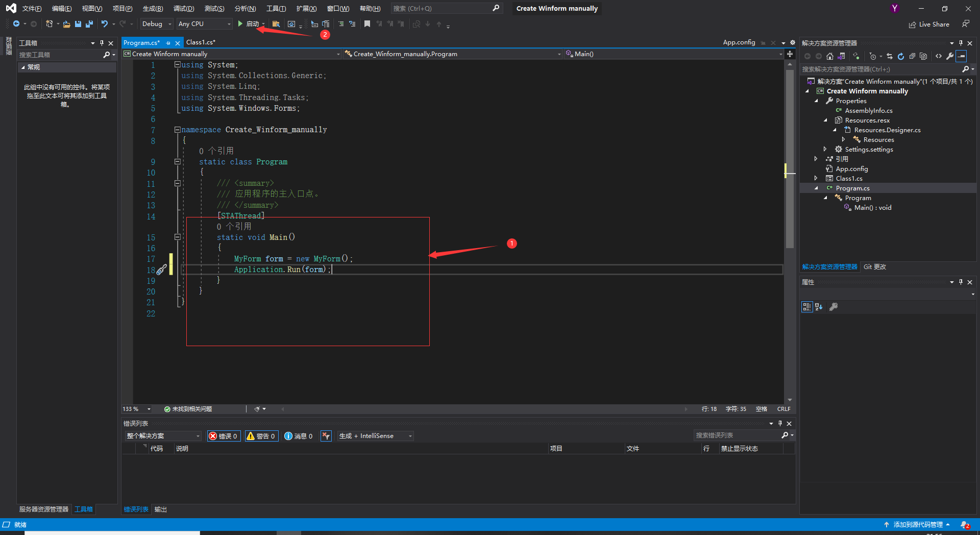Refresh the Solution Explorer
The image size is (980, 535).
[901, 57]
